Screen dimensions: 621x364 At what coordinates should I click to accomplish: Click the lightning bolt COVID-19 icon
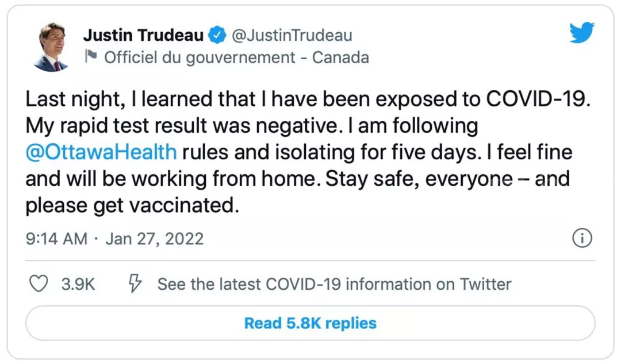(x=135, y=283)
